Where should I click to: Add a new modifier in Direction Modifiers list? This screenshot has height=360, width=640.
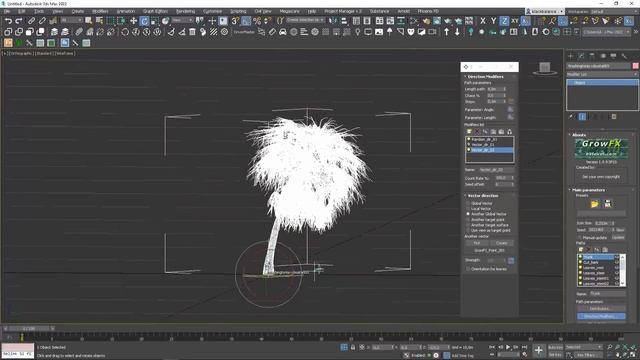(x=469, y=132)
